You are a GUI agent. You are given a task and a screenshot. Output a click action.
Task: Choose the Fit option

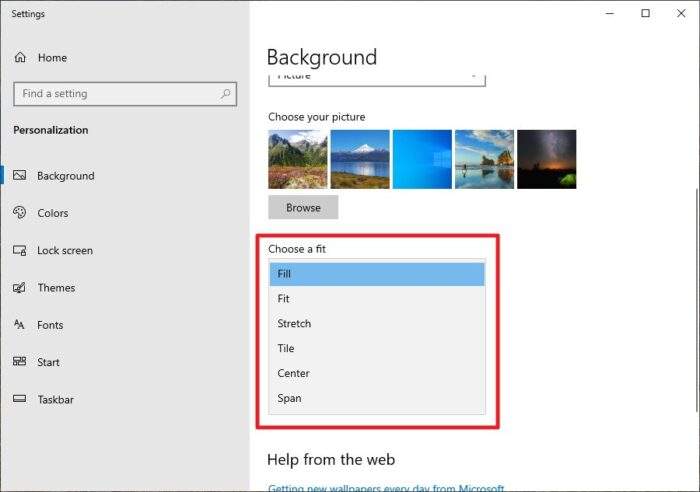tap(377, 299)
